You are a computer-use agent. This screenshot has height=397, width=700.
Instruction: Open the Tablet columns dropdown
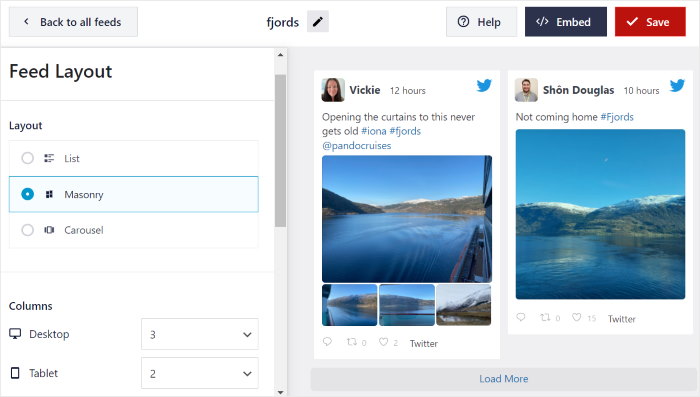(x=200, y=373)
